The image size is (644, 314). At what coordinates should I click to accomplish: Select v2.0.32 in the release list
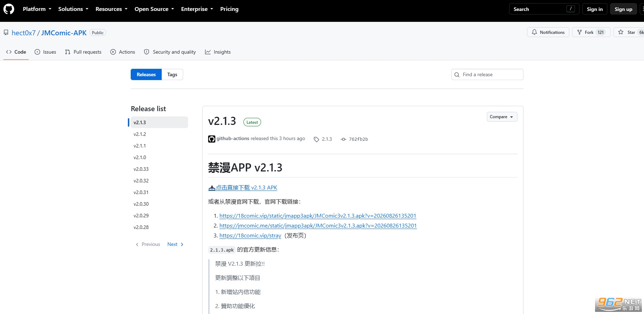click(x=159, y=181)
